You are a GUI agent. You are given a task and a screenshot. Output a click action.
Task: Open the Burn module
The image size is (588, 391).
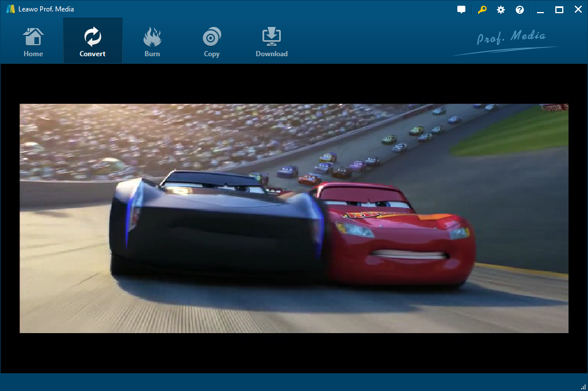[x=152, y=41]
